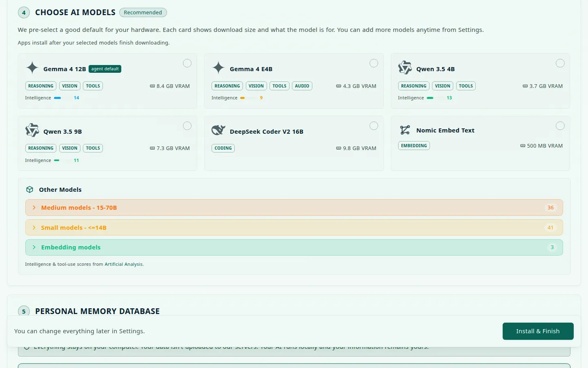Click the agent default badge
The image size is (588, 368).
105,69
